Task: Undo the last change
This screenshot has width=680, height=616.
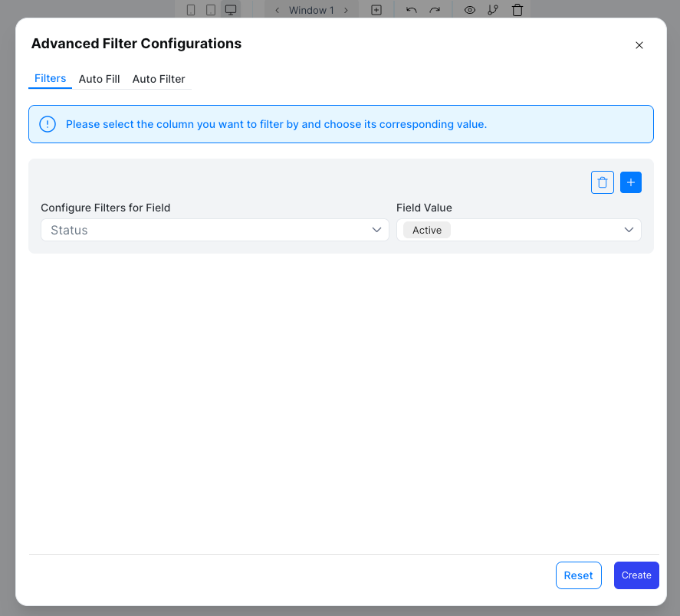Action: tap(411, 9)
